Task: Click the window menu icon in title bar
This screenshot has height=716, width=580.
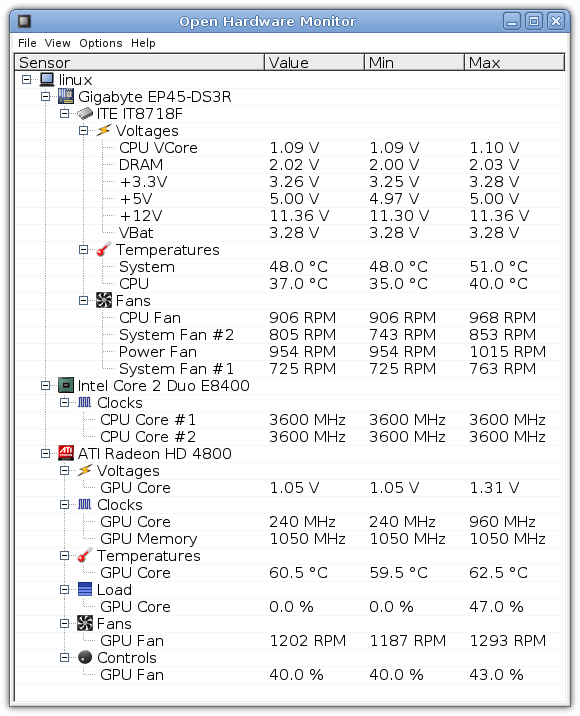Action: 24,21
